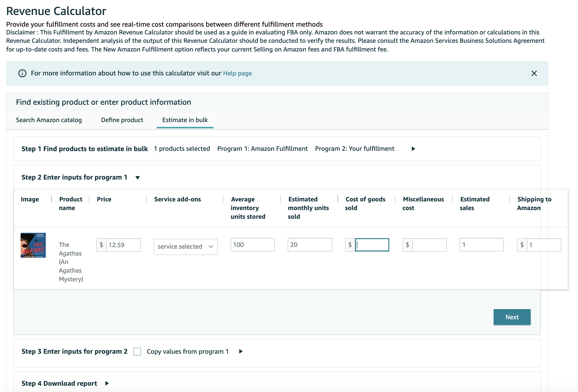The width and height of the screenshot is (578, 392).
Task: Collapse Step 2 inputs for program 1
Action: click(x=138, y=177)
